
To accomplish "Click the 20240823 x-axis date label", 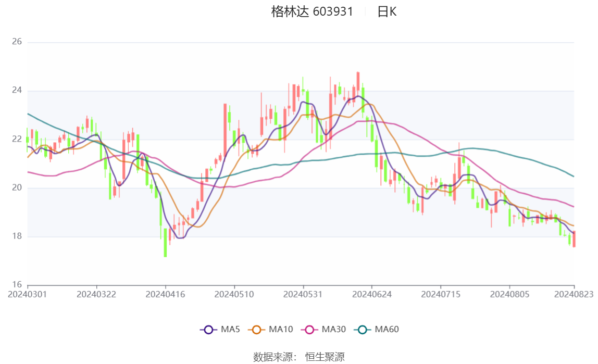I will [x=574, y=294].
